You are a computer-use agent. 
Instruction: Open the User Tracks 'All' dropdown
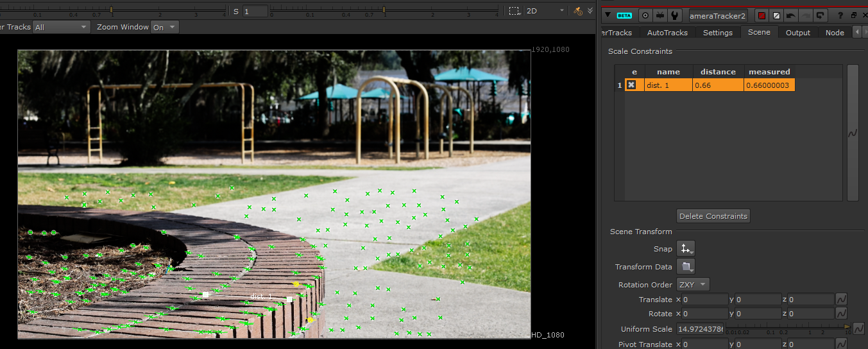click(62, 27)
